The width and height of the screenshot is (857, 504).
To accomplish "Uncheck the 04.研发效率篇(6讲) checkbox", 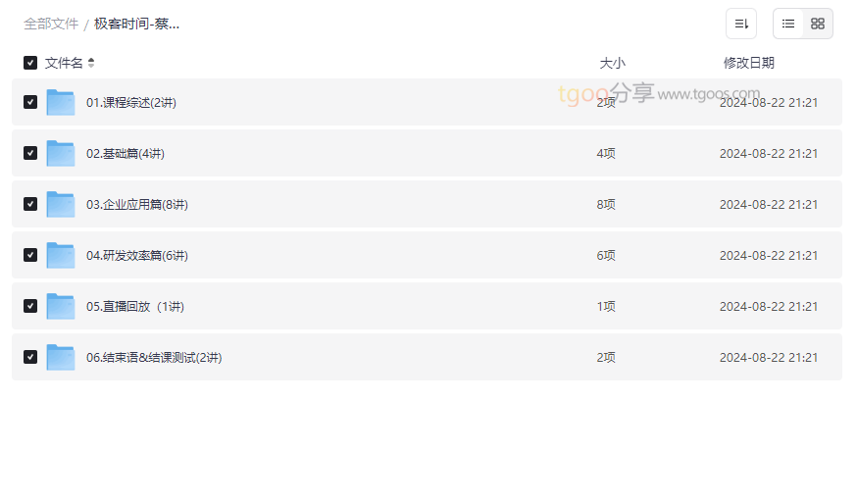I will (30, 255).
